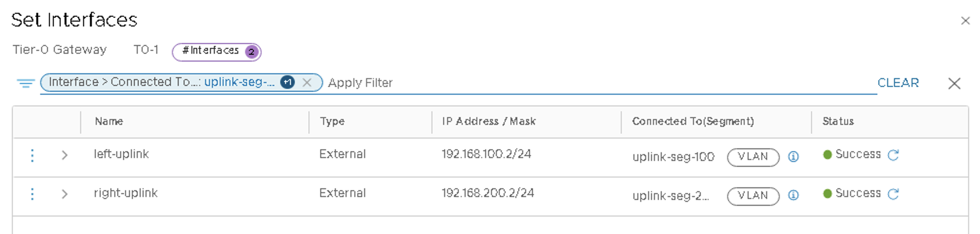Open left-uplink row actions menu

click(x=32, y=155)
